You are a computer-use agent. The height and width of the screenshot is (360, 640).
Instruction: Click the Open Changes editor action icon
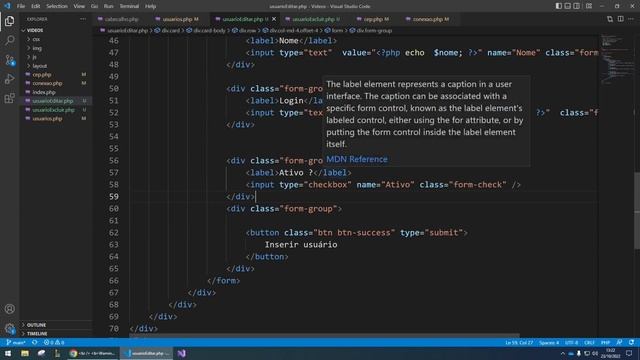click(x=610, y=19)
